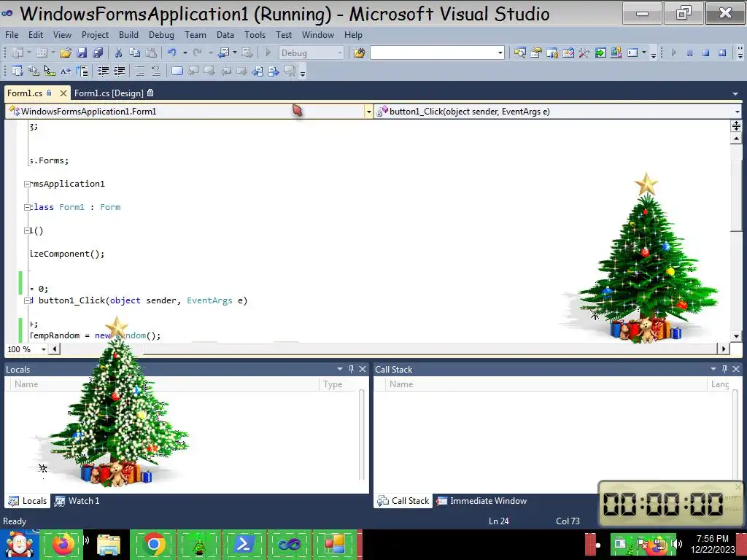
Task: Open the Window menu
Action: point(318,35)
